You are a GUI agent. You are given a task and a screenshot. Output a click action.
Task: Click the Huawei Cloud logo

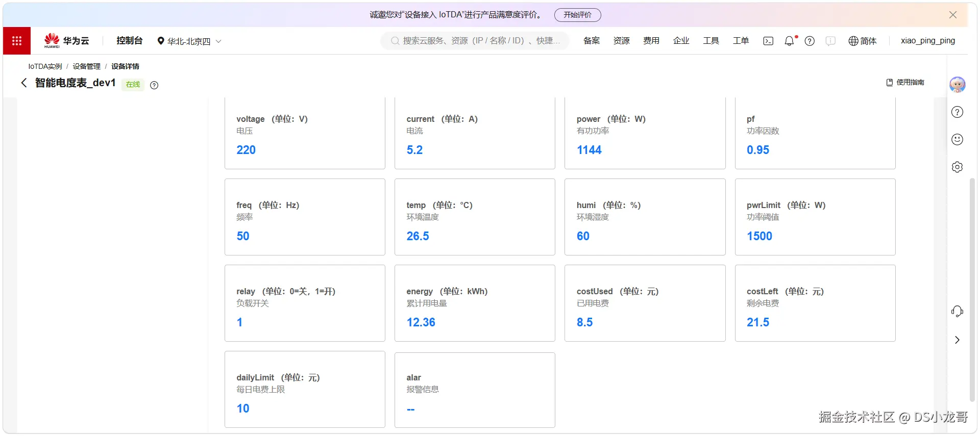(66, 41)
